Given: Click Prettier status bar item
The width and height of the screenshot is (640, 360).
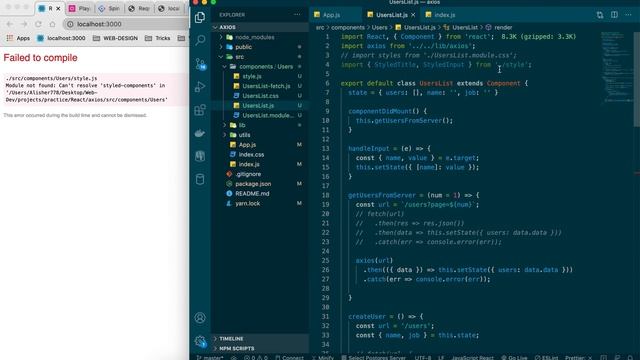Looking at the screenshot, I should pos(578,358).
